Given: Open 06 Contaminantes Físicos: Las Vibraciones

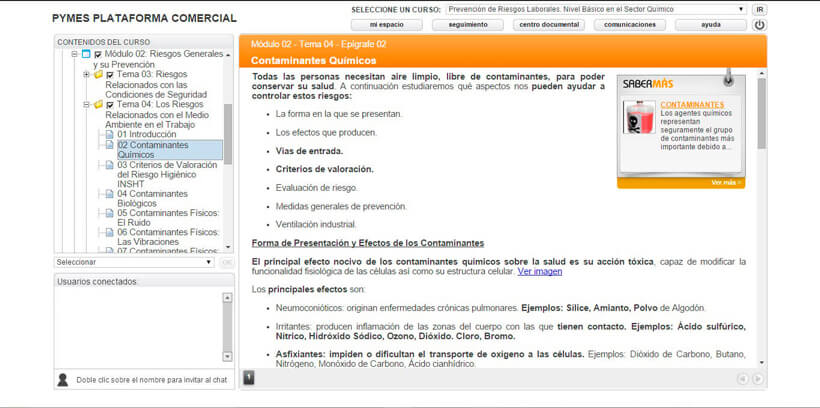Looking at the screenshot, I should pos(168,237).
